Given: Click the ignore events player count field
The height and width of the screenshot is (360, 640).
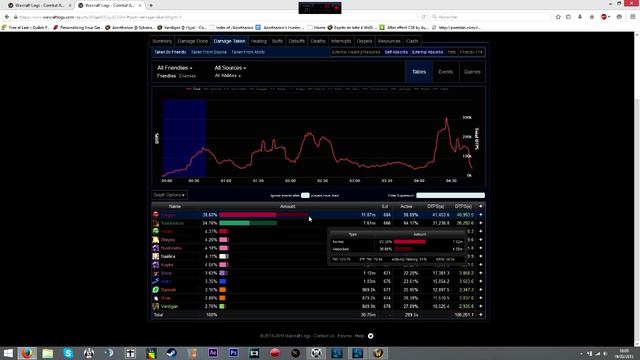Looking at the screenshot, I should pos(305,196).
